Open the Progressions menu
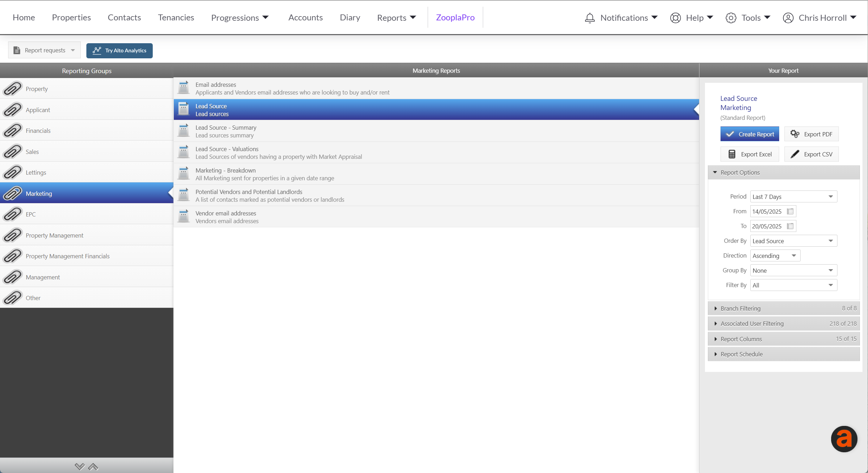 (x=240, y=18)
